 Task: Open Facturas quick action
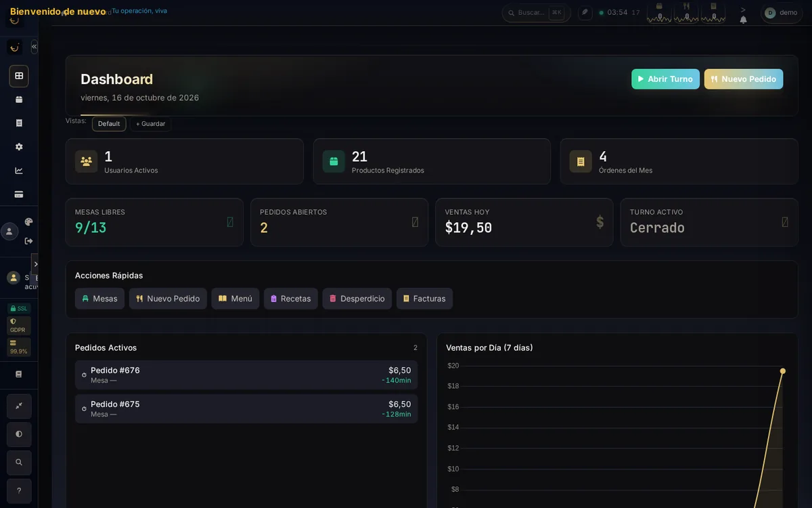coord(424,299)
